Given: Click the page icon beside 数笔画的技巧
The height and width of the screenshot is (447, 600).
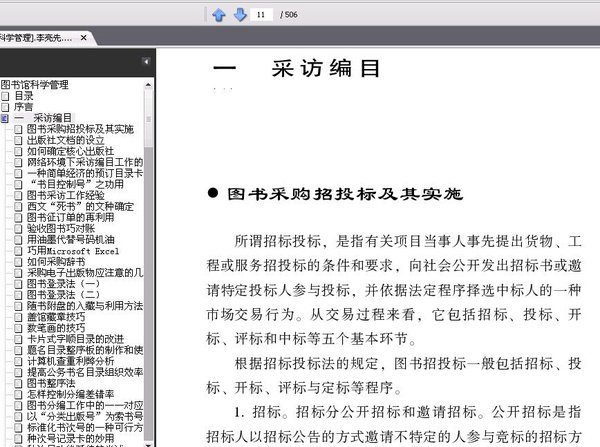Looking at the screenshot, I should click(18, 328).
